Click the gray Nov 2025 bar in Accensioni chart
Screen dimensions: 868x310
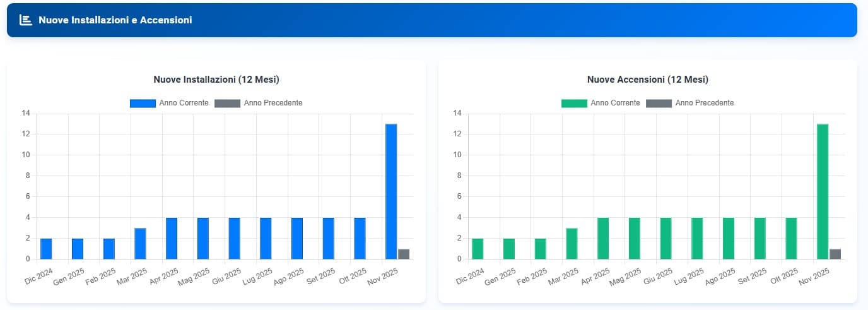coord(835,254)
